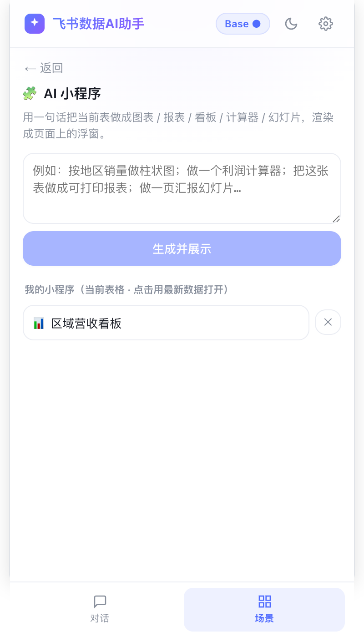The height and width of the screenshot is (637, 364).
Task: Click the purple sparkle app logo
Action: click(35, 24)
